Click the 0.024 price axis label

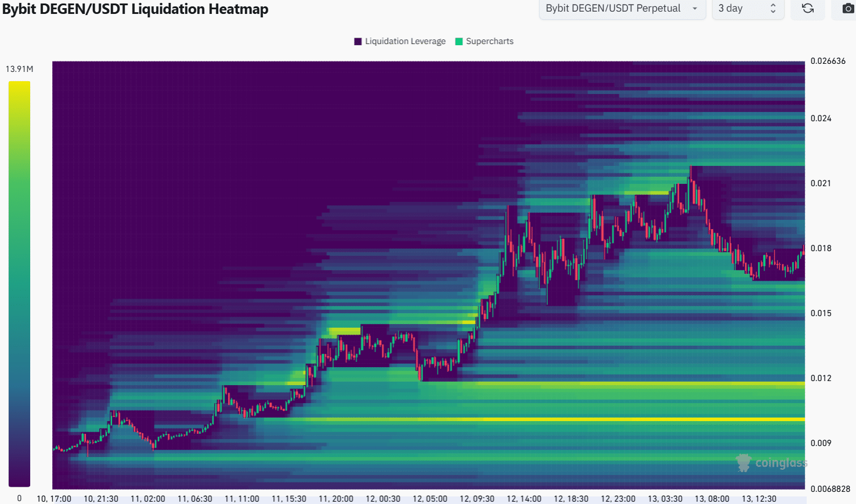tap(821, 118)
